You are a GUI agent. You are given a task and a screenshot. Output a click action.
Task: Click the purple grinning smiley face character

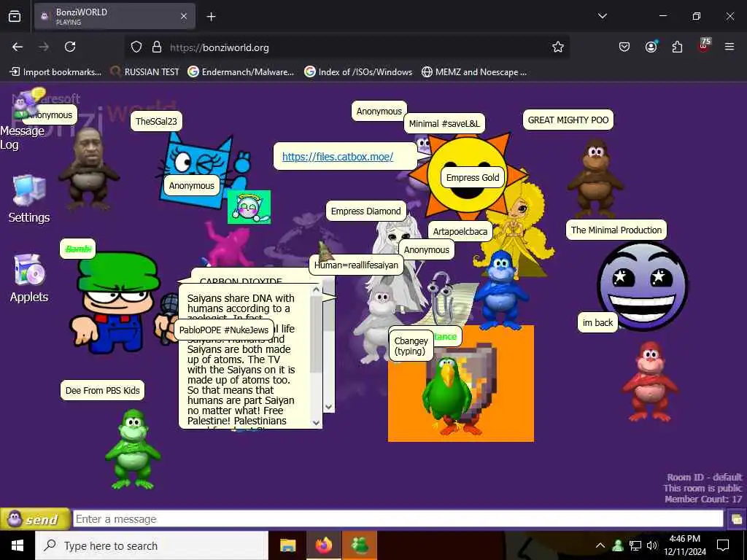click(x=642, y=286)
